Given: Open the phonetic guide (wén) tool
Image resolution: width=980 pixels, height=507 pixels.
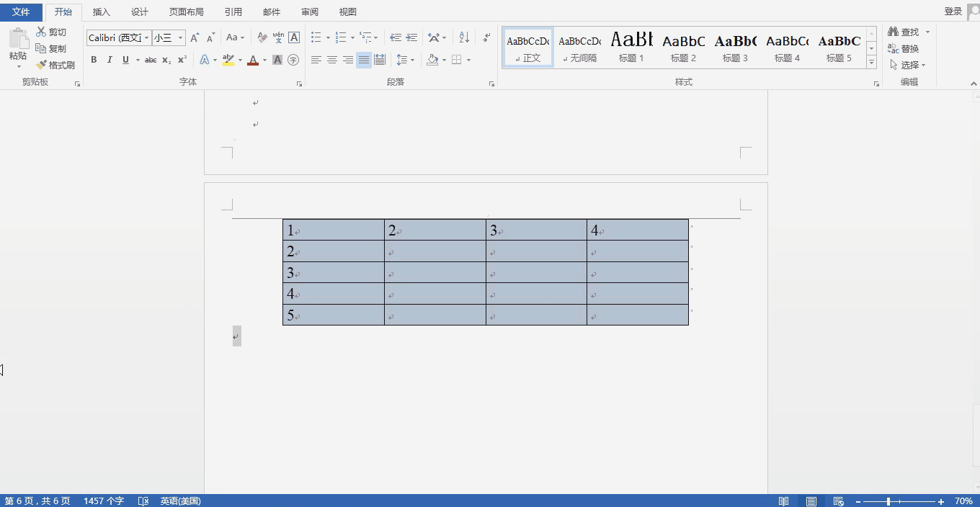Looking at the screenshot, I should (x=278, y=37).
